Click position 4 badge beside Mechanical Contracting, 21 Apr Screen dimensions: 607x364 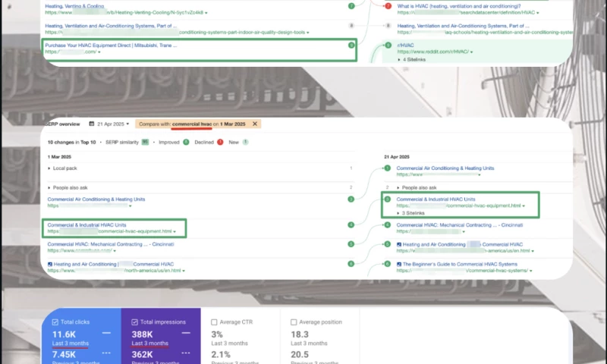point(387,224)
